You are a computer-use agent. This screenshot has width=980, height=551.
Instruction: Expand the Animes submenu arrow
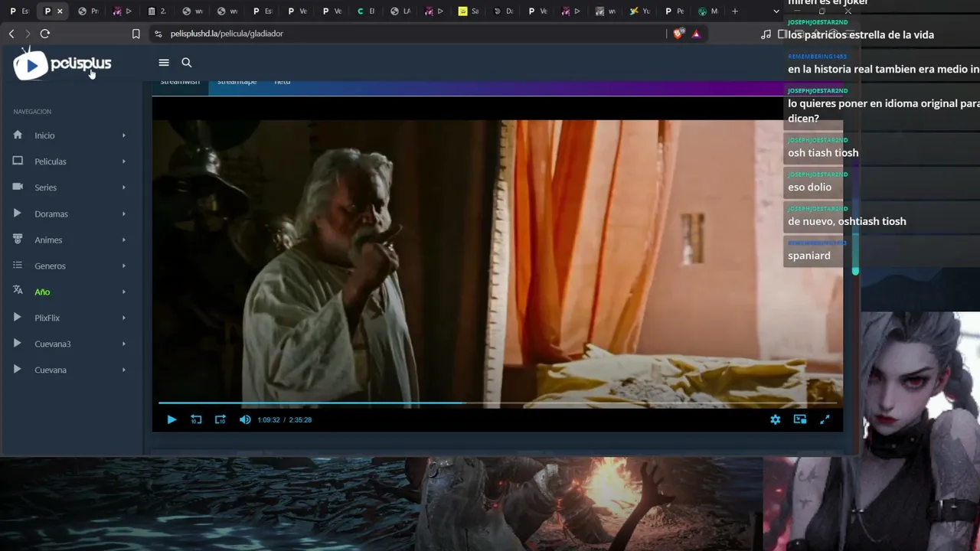pos(124,240)
